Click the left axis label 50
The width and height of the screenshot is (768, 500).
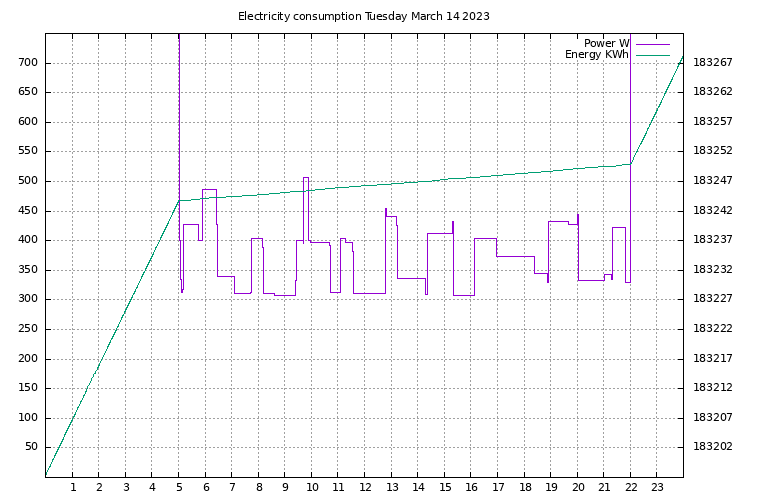point(31,447)
